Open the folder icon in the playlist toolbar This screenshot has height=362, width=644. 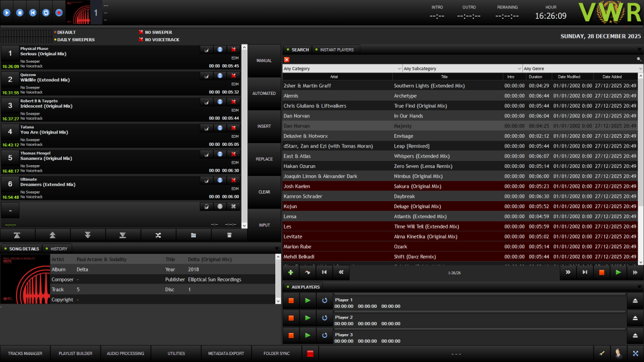(x=194, y=235)
